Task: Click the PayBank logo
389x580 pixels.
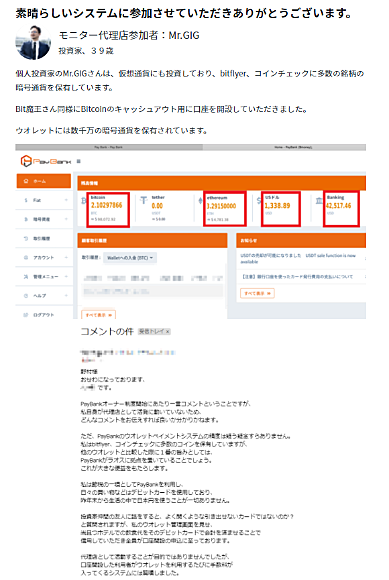Action: 45,161
